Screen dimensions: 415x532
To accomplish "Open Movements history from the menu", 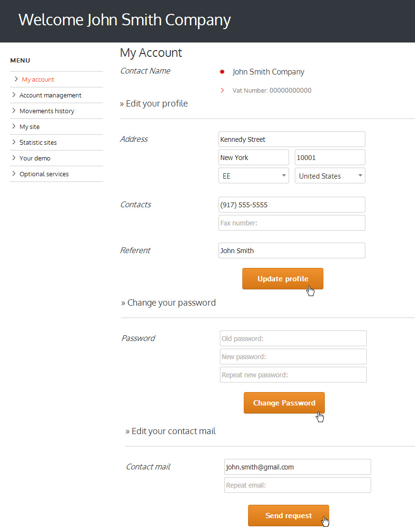I will pos(47,111).
